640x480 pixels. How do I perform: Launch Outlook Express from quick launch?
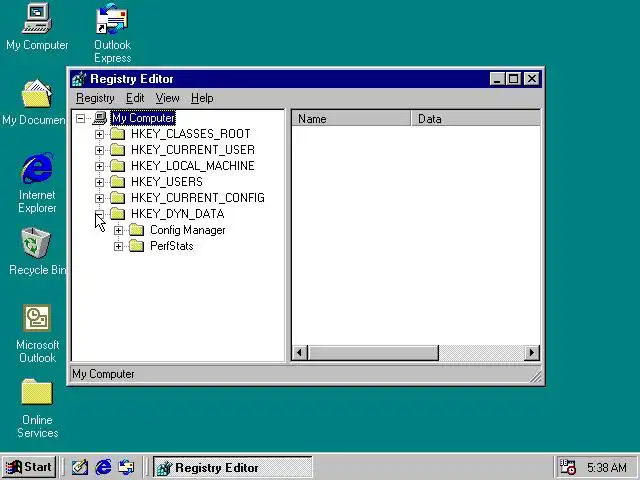[x=126, y=467]
